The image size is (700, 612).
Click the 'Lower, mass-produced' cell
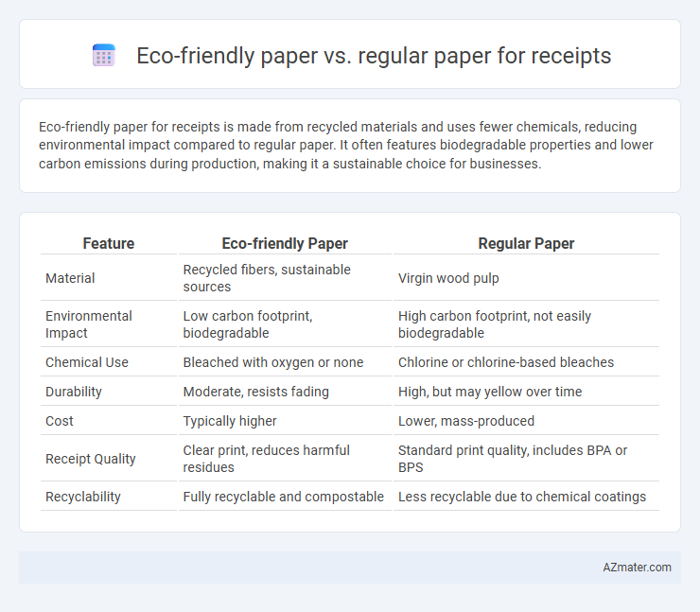[526, 421]
